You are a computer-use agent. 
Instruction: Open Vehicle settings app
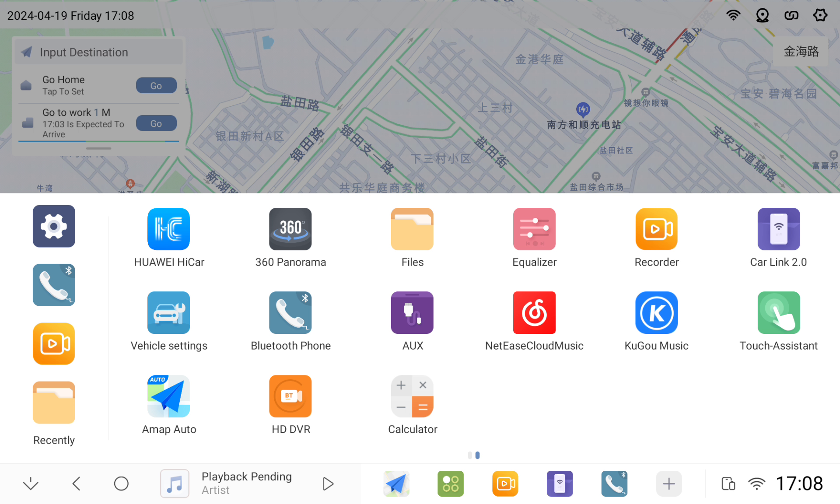[x=168, y=313]
